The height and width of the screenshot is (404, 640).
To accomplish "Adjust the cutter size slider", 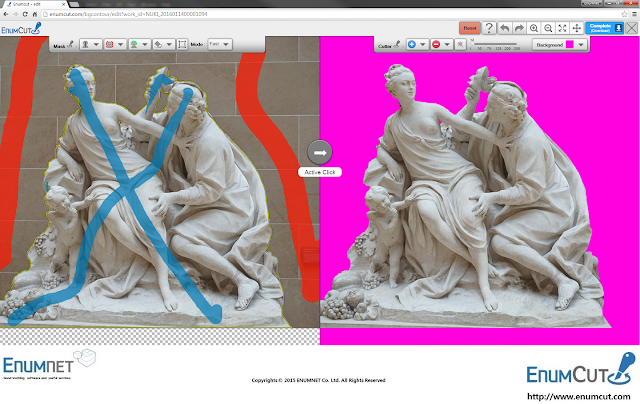I will pos(494,43).
